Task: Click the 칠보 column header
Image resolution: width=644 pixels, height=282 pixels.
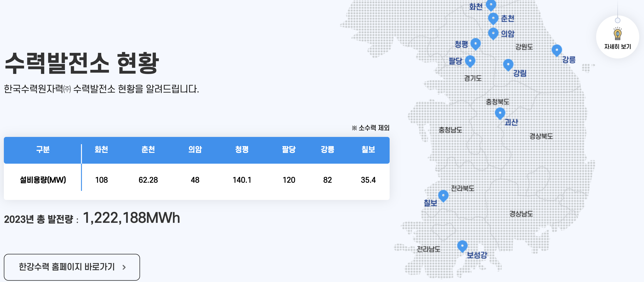Action: tap(368, 149)
